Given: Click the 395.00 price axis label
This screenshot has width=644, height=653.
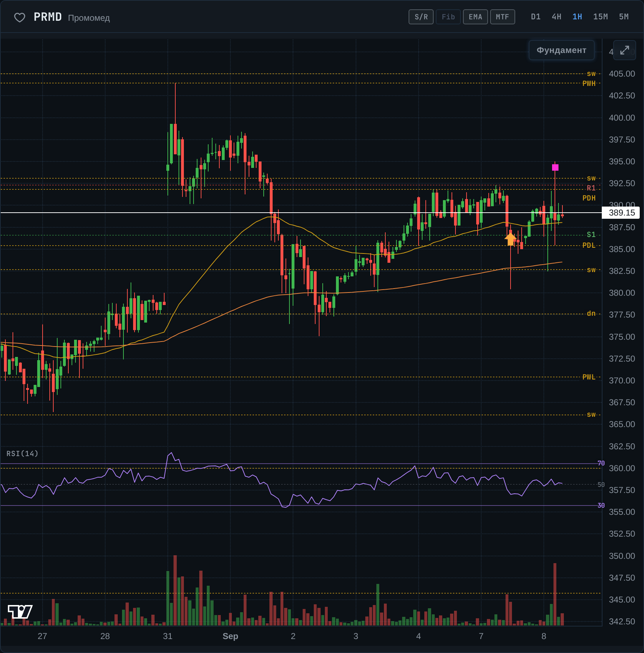Looking at the screenshot, I should click(x=622, y=161).
